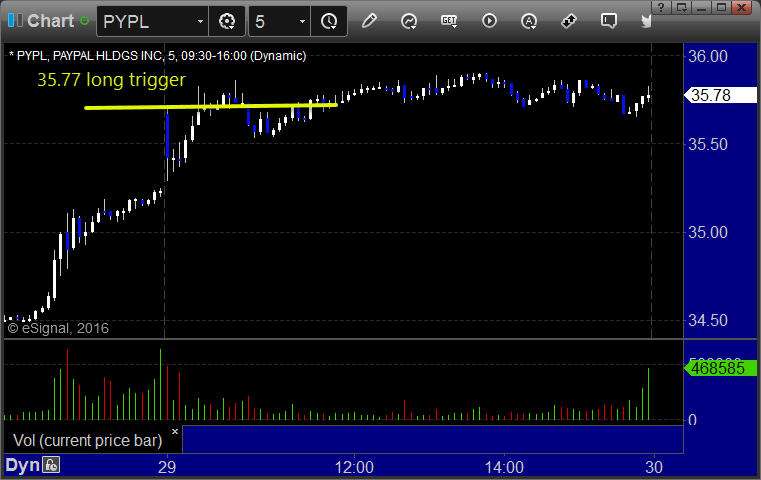
Task: Click the 30 date axis label
Action: tap(654, 467)
